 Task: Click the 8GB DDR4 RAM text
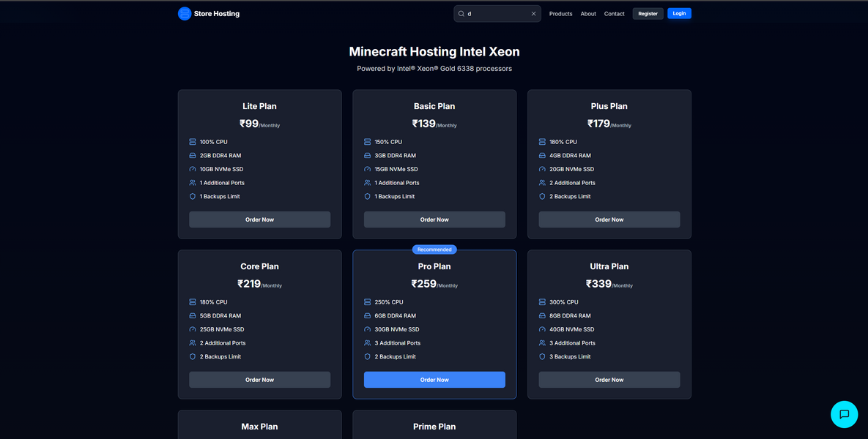click(570, 315)
